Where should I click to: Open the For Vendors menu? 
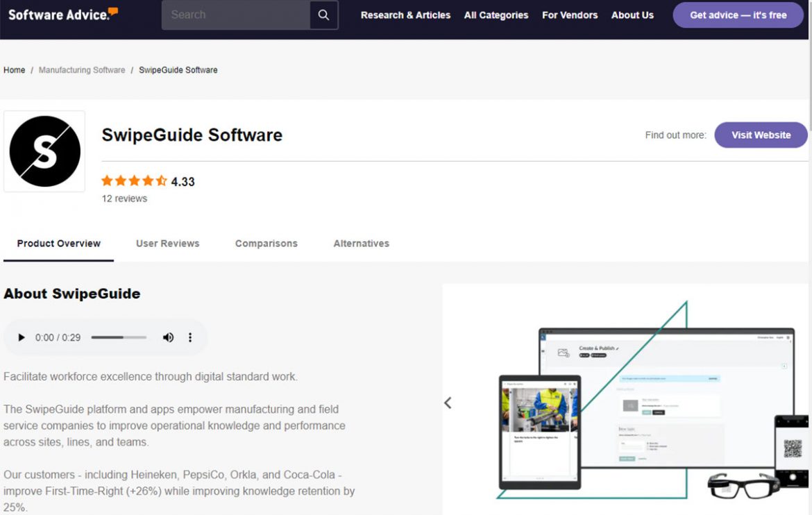coord(569,15)
